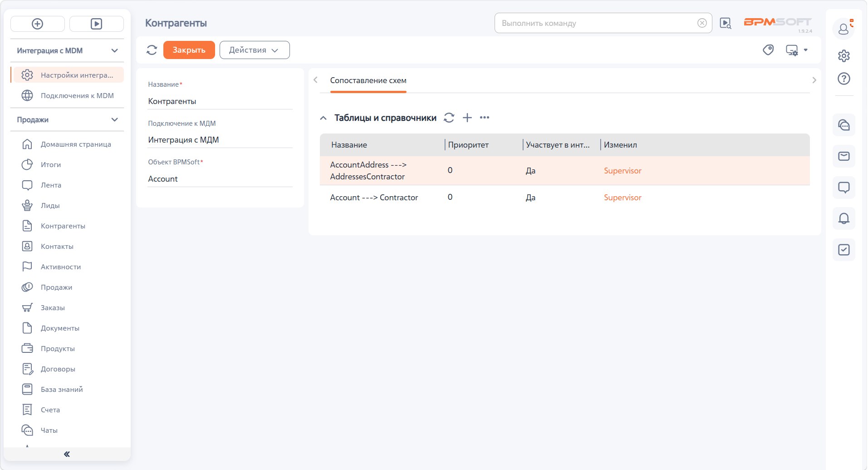Refresh the Таблицы и справочники list
This screenshot has height=470, width=868.
449,118
